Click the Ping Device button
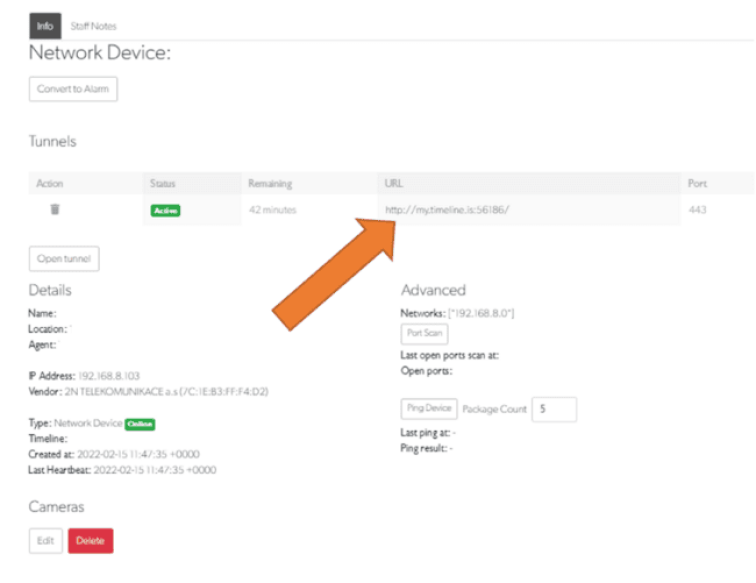Screen dimensions: 756x583 pyautogui.click(x=429, y=409)
